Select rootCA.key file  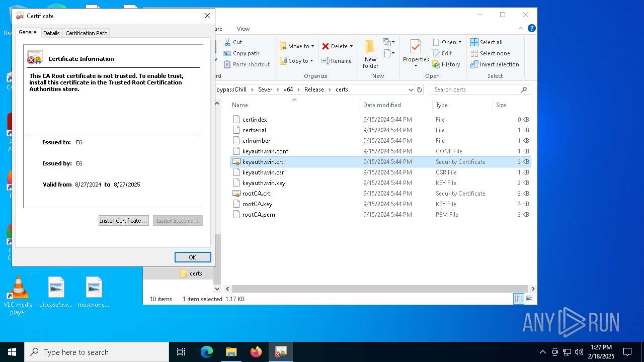[x=380, y=204]
